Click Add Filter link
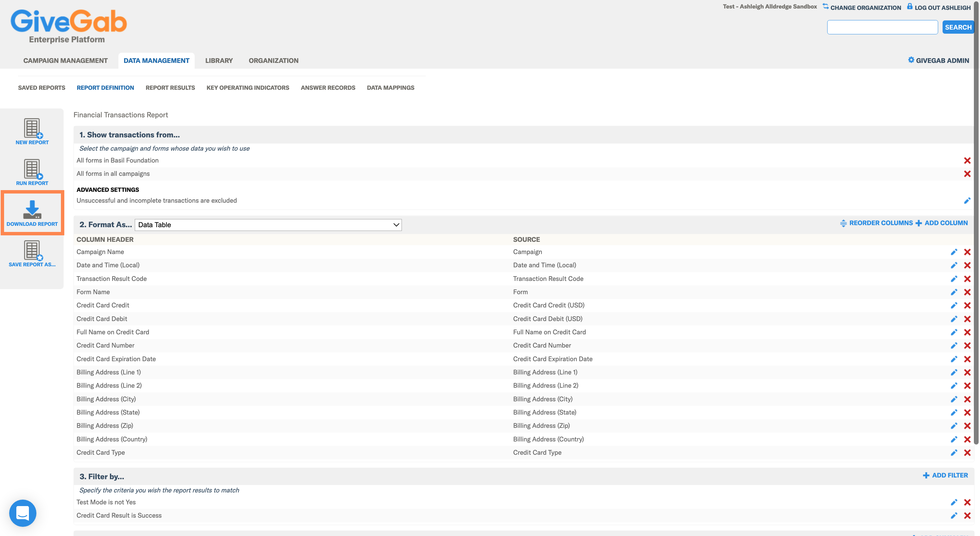 pyautogui.click(x=945, y=475)
